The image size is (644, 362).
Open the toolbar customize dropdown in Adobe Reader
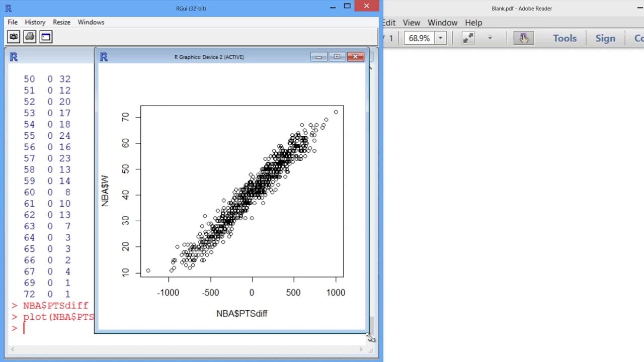490,38
